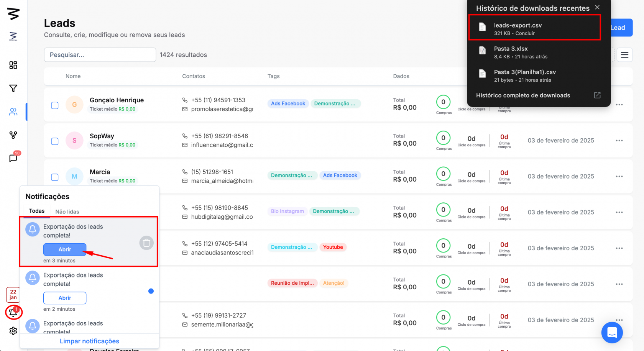Click the small workspace logo in sidebar

[13, 36]
